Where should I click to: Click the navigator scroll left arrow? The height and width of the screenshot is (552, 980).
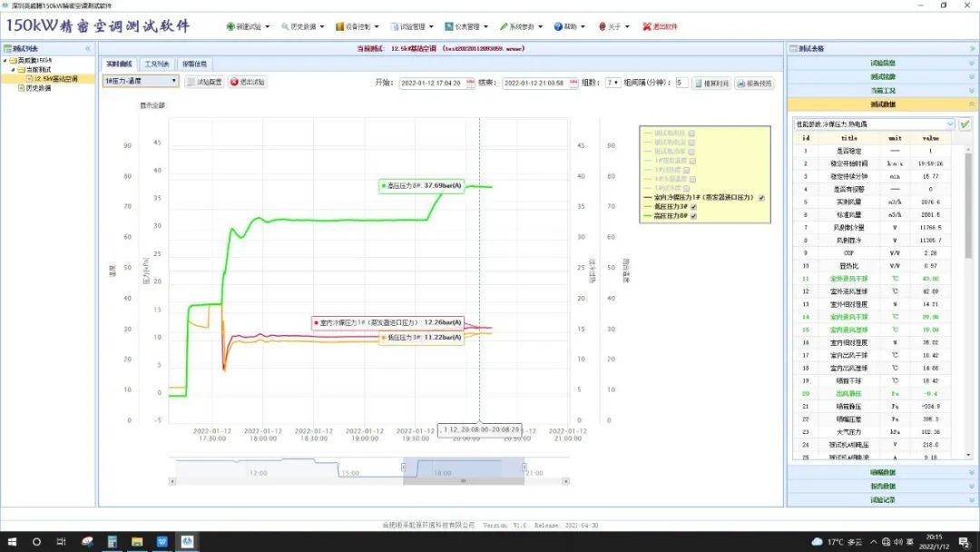(x=172, y=481)
